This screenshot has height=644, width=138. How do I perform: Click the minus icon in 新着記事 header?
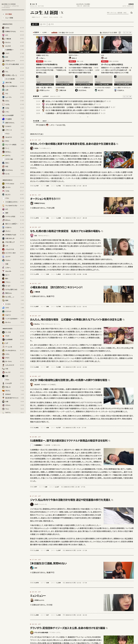[x=127, y=96]
